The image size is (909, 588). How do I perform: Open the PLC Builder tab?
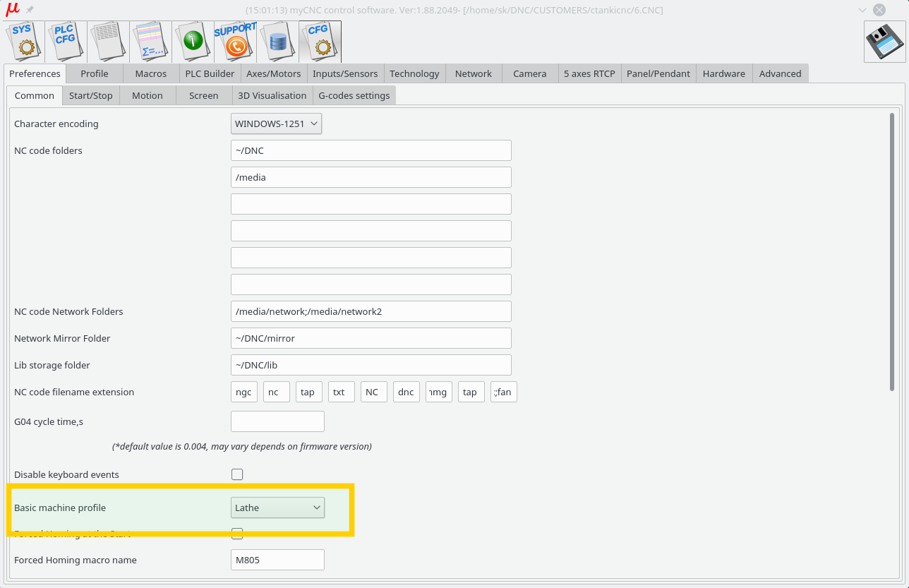[210, 73]
